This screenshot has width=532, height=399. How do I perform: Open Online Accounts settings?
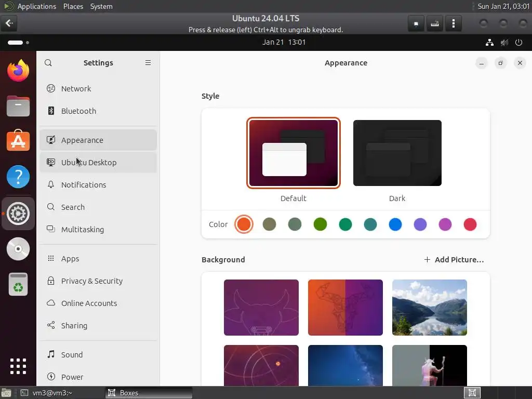coord(98,303)
